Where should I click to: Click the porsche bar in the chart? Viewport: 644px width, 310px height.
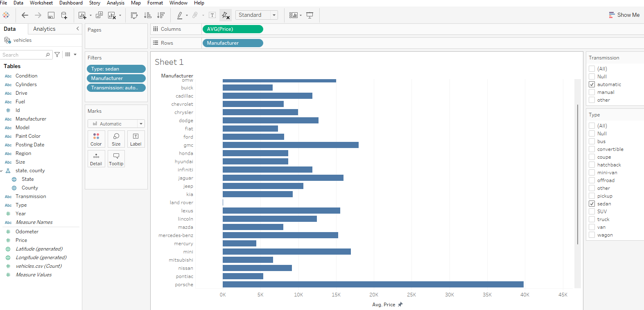[x=373, y=285]
